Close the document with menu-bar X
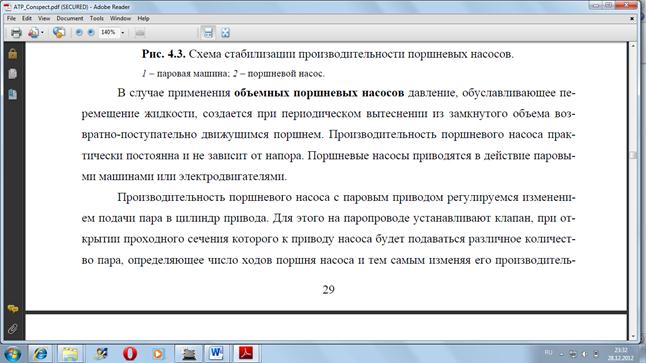This screenshot has height=363, width=646. 632,19
